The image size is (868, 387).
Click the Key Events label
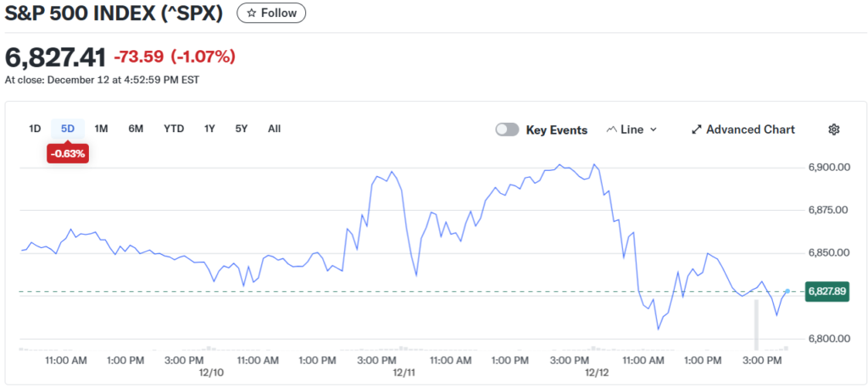[x=556, y=130]
